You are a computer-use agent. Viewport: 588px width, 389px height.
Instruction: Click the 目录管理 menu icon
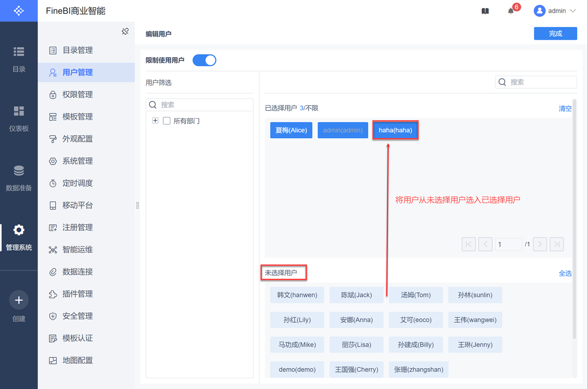coord(53,51)
